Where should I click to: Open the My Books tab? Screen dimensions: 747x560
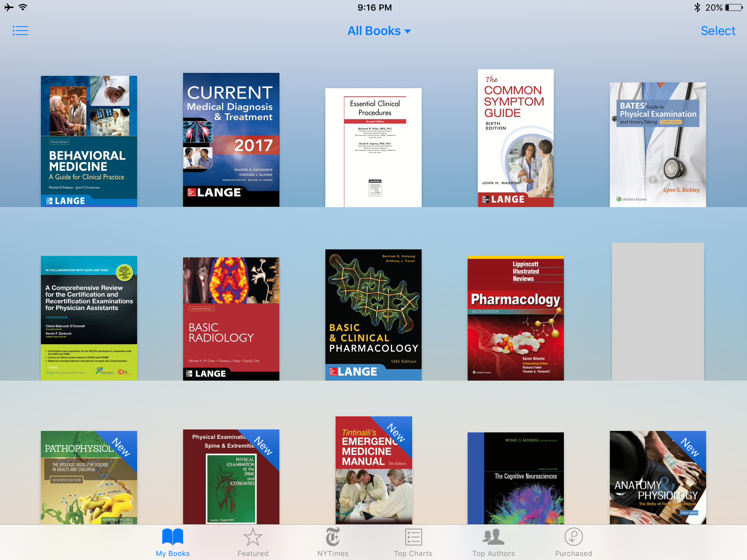tap(173, 542)
